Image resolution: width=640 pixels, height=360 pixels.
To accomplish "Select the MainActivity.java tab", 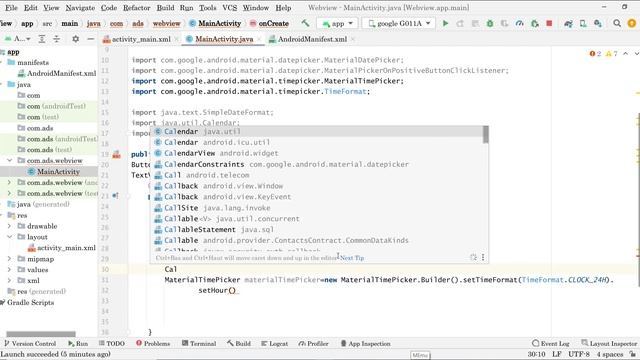I will (x=224, y=39).
